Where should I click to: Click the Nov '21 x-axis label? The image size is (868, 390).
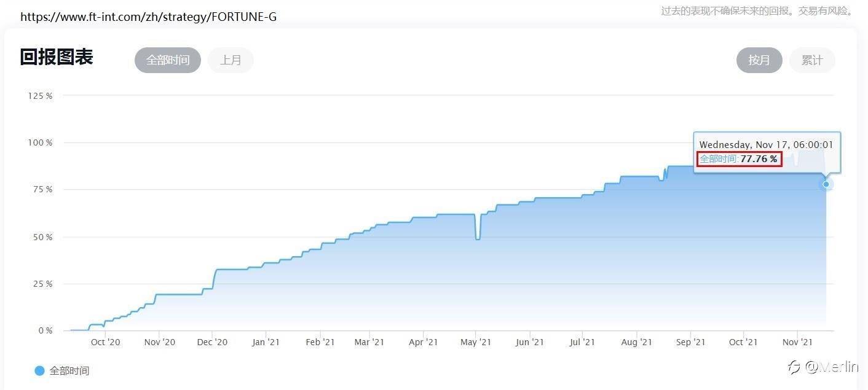tap(797, 342)
